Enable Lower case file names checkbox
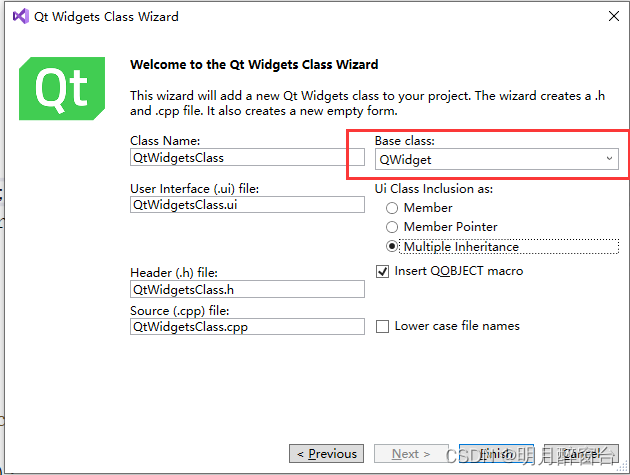This screenshot has height=475, width=630. [382, 326]
